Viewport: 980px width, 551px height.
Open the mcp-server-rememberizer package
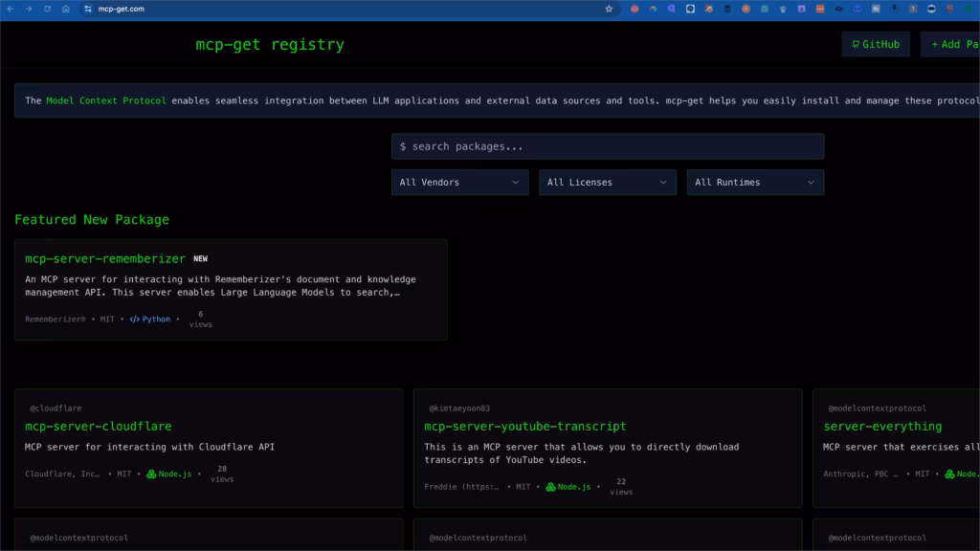coord(105,258)
